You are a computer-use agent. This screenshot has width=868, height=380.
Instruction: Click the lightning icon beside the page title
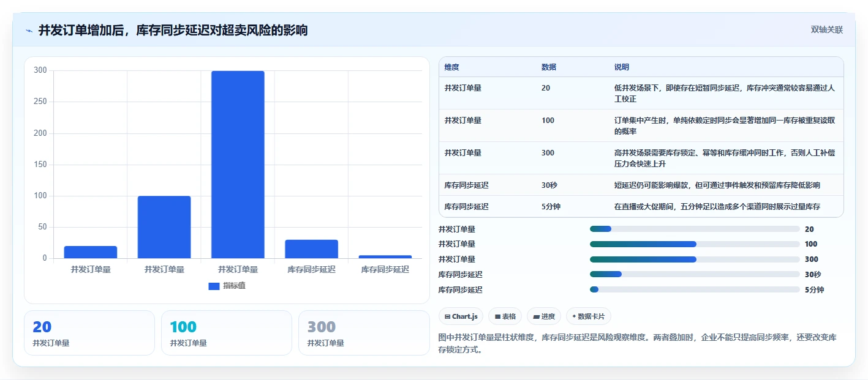29,31
